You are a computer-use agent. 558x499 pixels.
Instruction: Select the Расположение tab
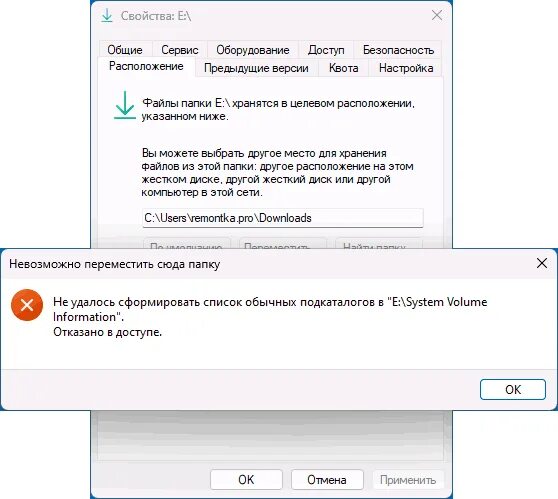point(146,66)
